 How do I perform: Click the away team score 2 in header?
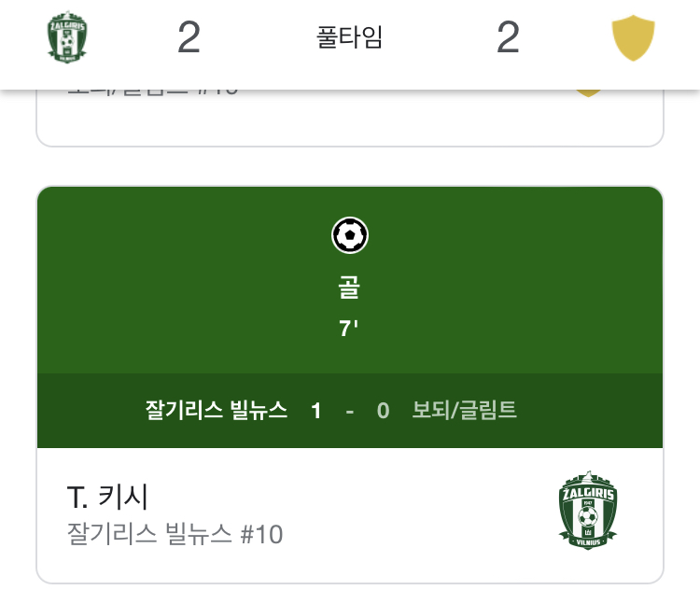(508, 37)
